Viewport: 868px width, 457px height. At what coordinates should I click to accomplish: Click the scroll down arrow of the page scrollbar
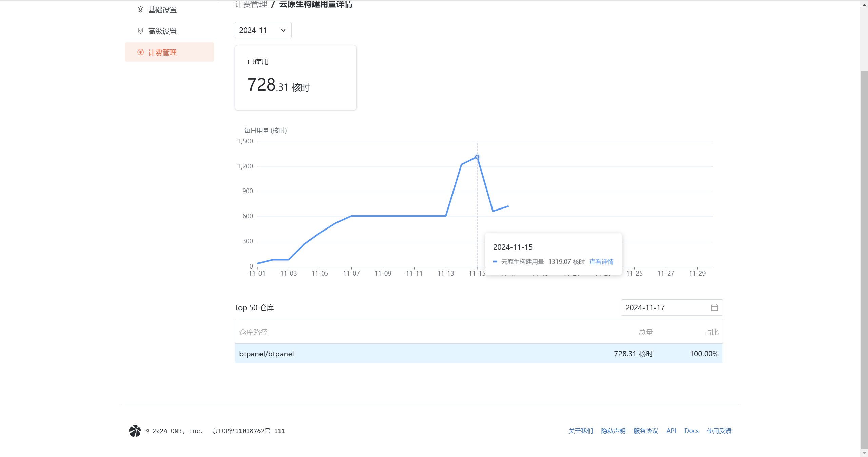(x=864, y=453)
